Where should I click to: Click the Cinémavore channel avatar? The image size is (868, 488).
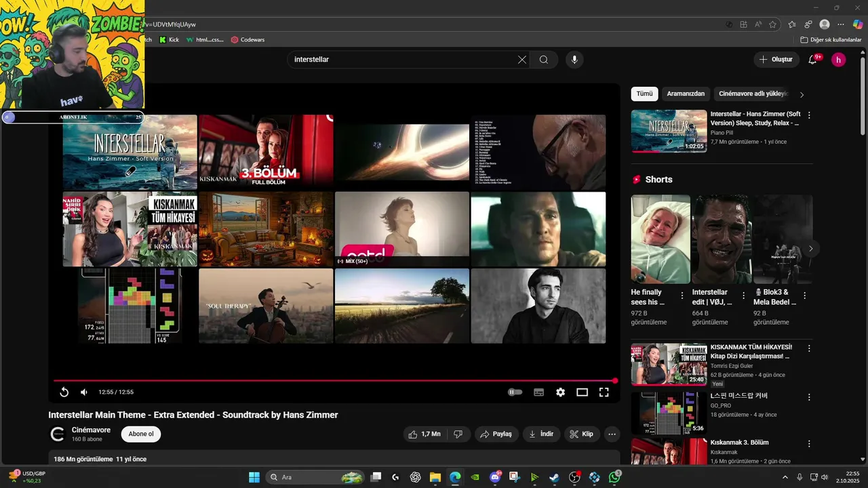point(58,434)
